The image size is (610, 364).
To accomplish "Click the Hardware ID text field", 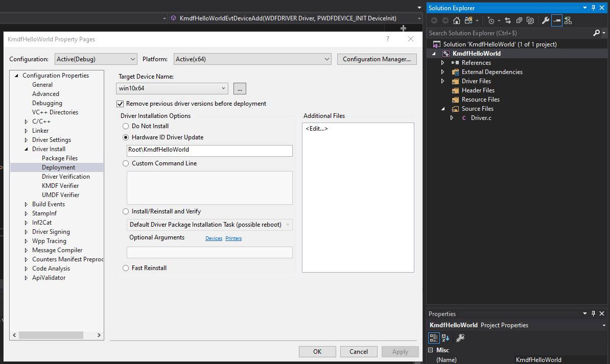I will [209, 151].
